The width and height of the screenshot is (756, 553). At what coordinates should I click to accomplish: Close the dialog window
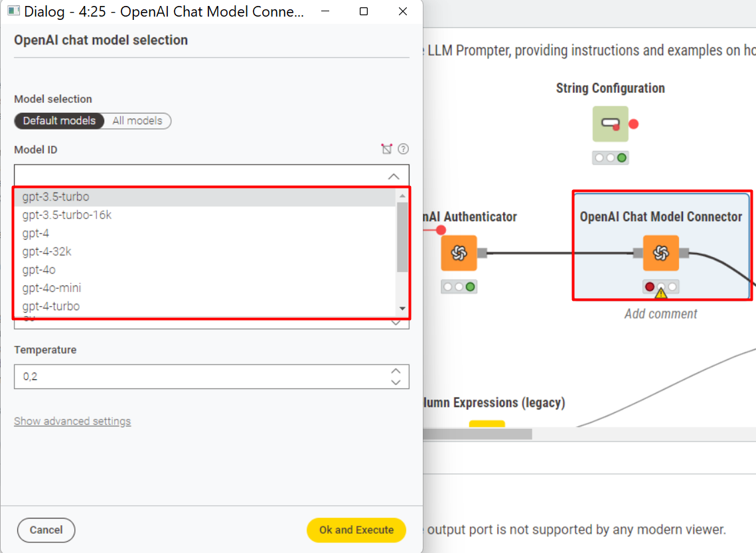(x=403, y=11)
